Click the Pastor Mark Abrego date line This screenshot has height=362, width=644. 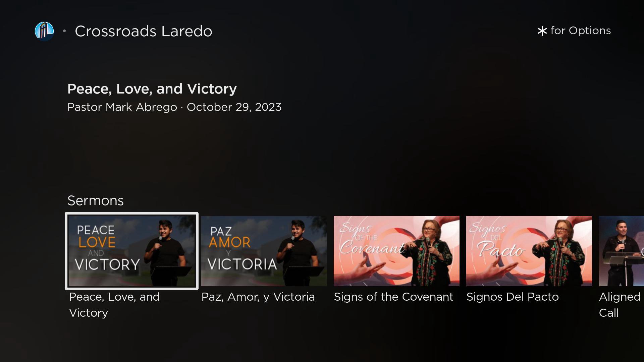[x=174, y=107]
